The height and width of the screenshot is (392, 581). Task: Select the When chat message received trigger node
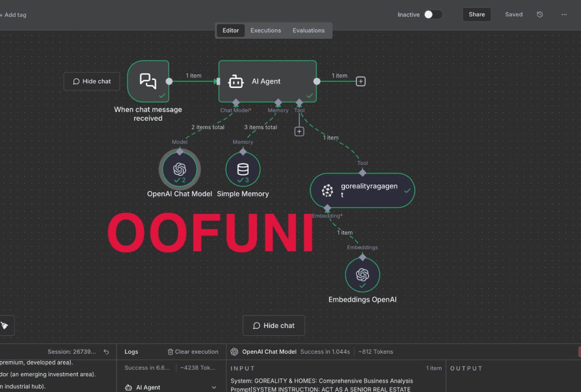click(148, 81)
